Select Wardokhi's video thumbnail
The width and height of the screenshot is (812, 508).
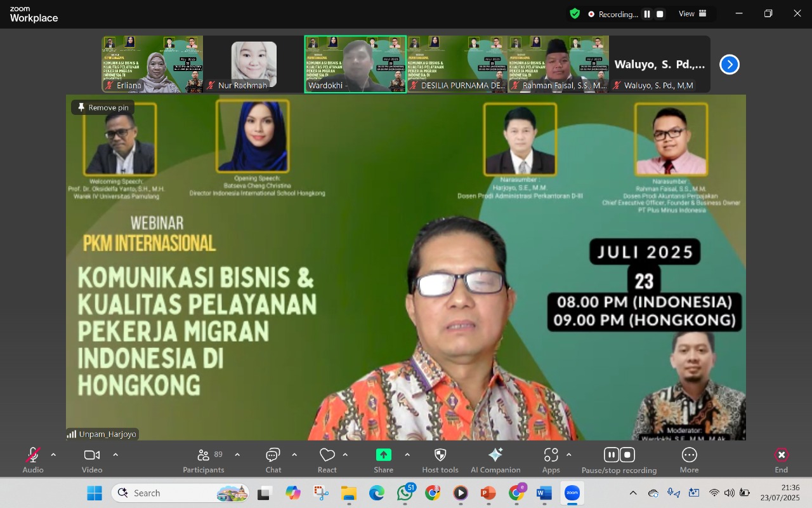click(x=355, y=64)
